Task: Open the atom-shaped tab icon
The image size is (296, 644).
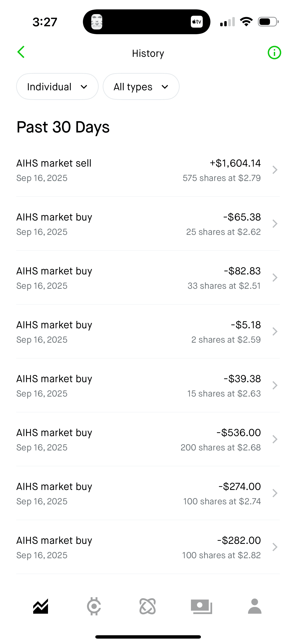Action: click(x=148, y=606)
